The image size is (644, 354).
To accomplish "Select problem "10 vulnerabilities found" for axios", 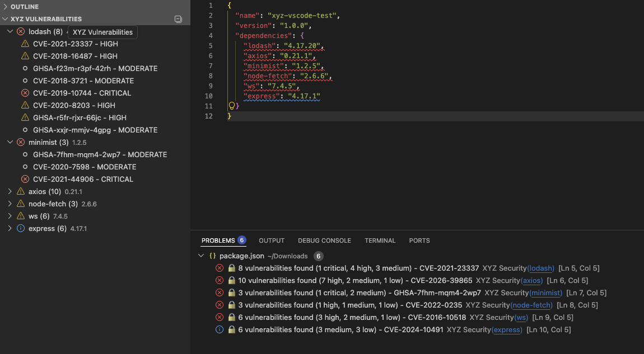I will (x=417, y=281).
